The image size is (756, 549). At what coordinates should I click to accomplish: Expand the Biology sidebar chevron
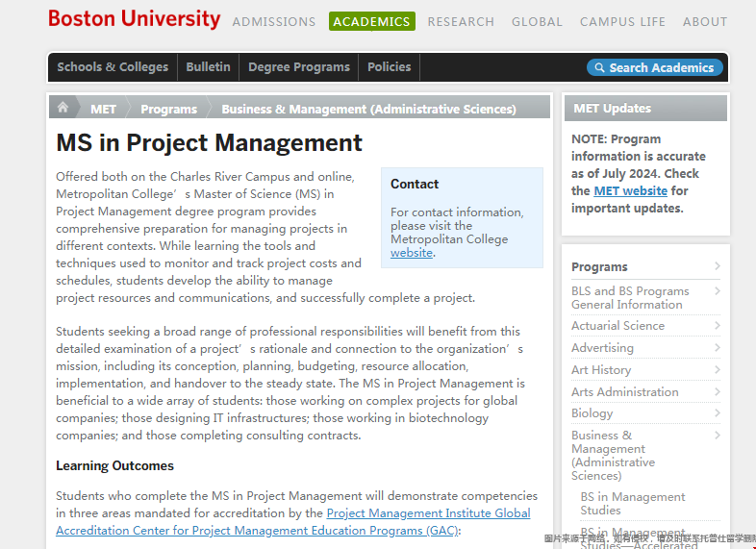click(x=718, y=413)
